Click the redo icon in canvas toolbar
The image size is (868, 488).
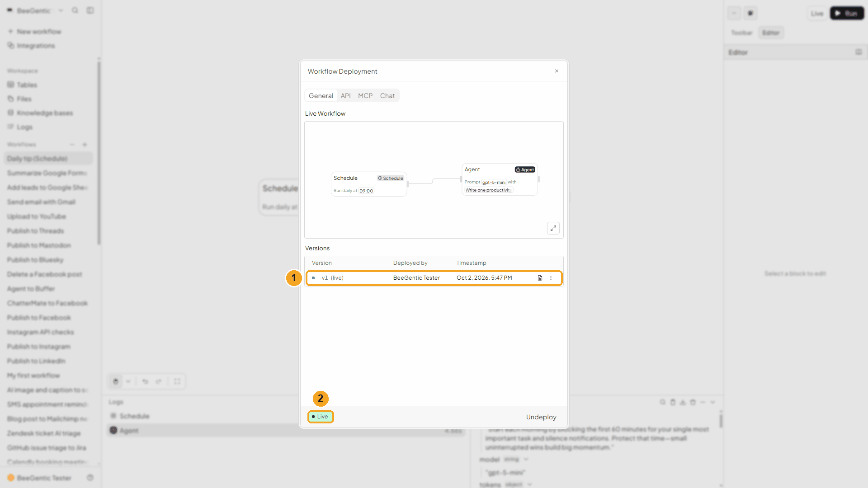pyautogui.click(x=159, y=381)
